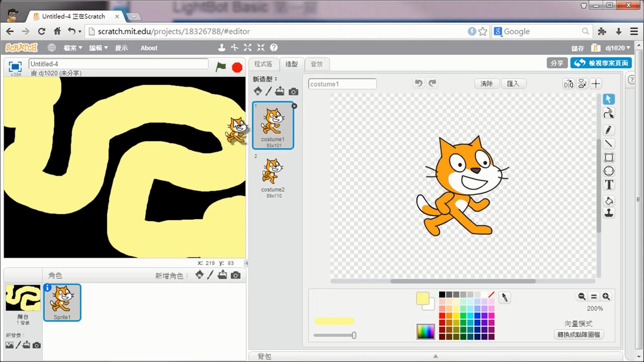Delete costume1 with its x button
This screenshot has width=644, height=362.
tap(294, 106)
